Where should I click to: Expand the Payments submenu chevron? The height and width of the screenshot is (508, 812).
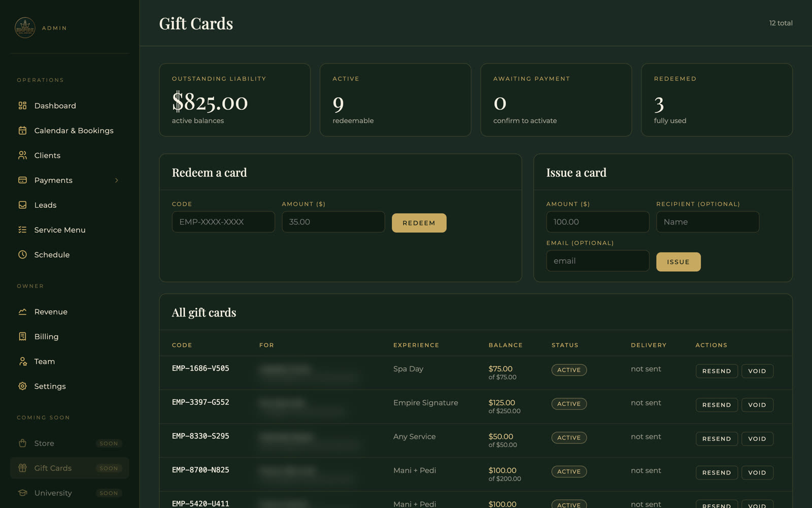pyautogui.click(x=117, y=180)
